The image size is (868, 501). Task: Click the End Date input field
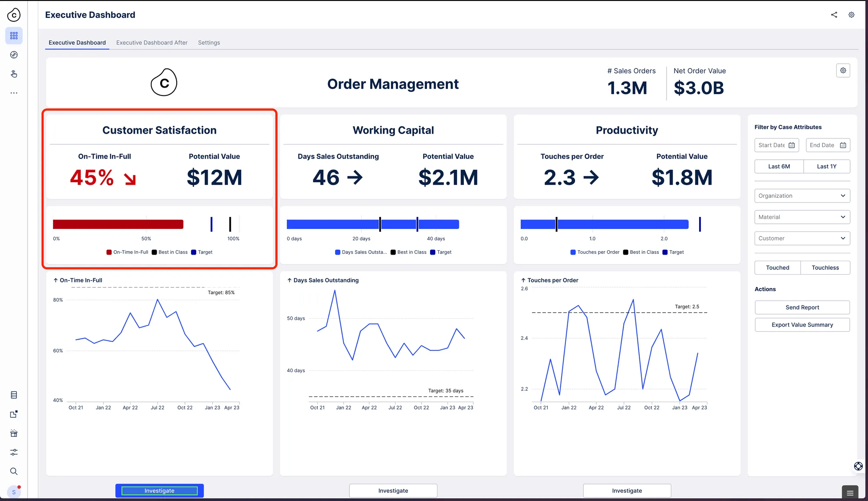pyautogui.click(x=828, y=145)
